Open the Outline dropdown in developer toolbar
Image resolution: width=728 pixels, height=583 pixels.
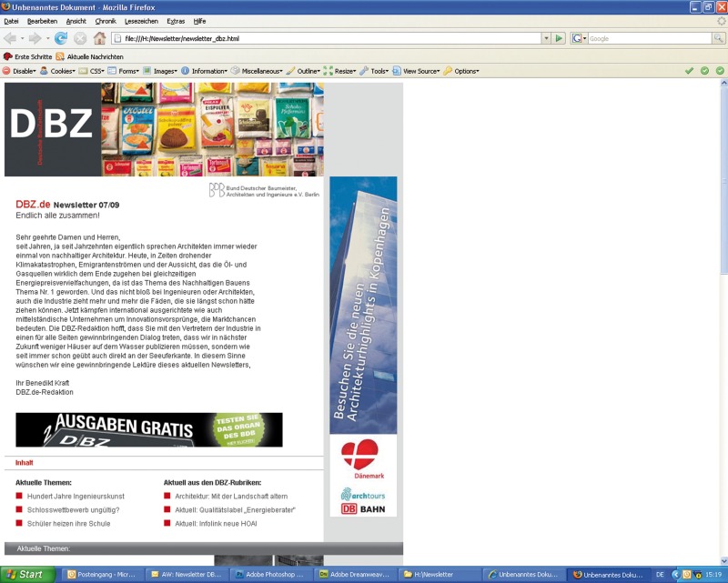click(x=304, y=71)
